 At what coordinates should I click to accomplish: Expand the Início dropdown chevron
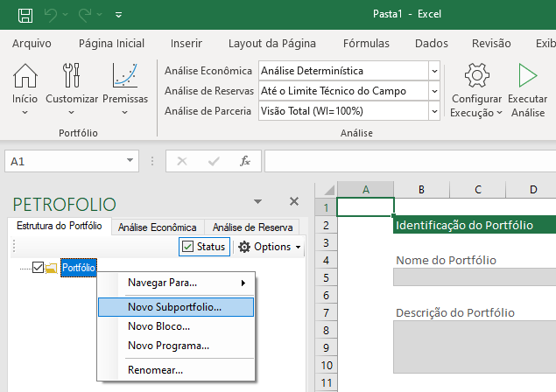[x=25, y=112]
